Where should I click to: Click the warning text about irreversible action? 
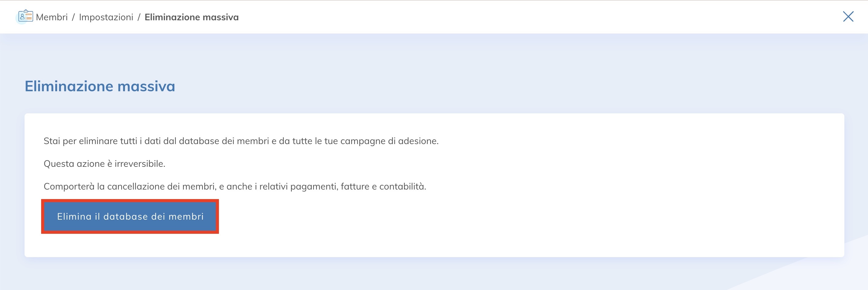[104, 163]
